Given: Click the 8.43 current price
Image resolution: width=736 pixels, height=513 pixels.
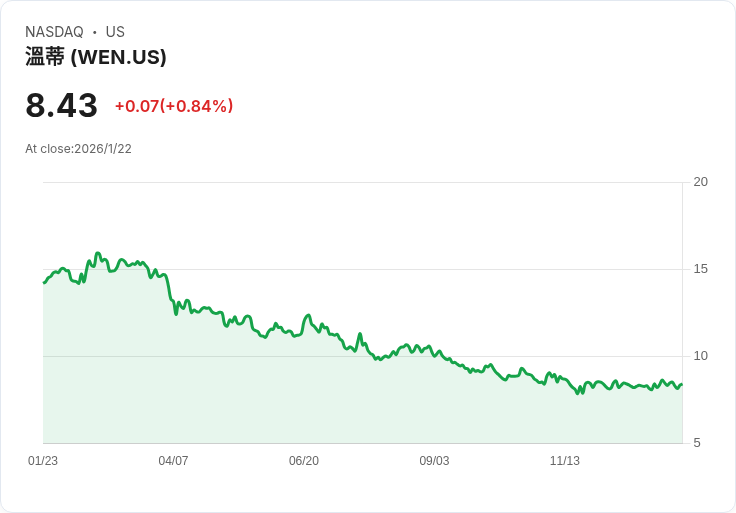Looking at the screenshot, I should click(61, 106).
